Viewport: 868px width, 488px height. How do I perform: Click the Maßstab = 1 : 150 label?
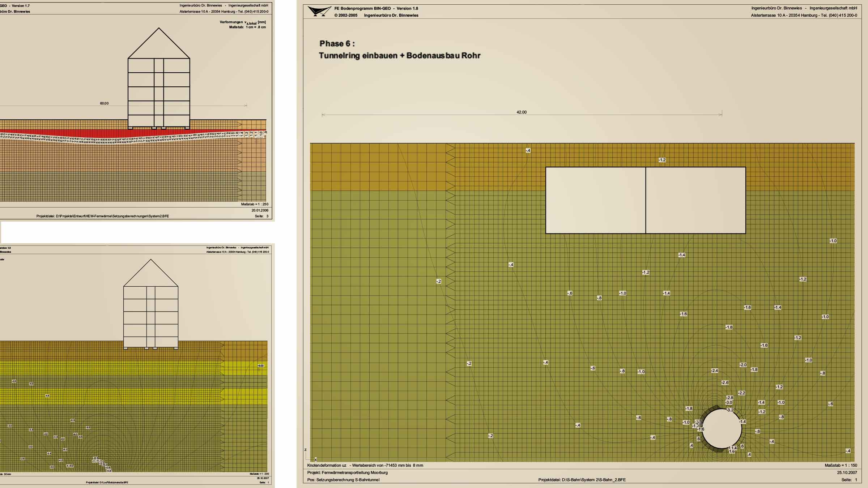pos(841,465)
